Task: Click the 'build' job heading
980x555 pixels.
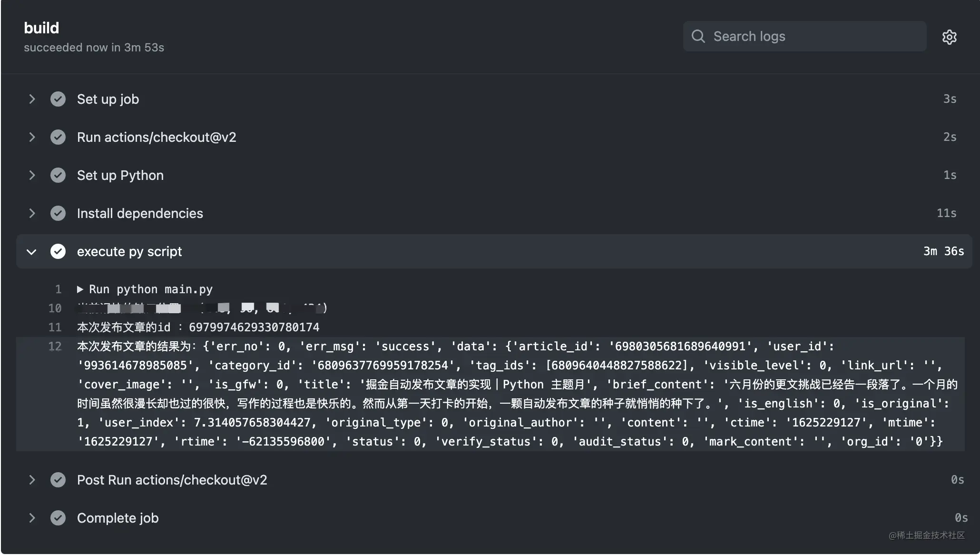Action: pos(41,28)
